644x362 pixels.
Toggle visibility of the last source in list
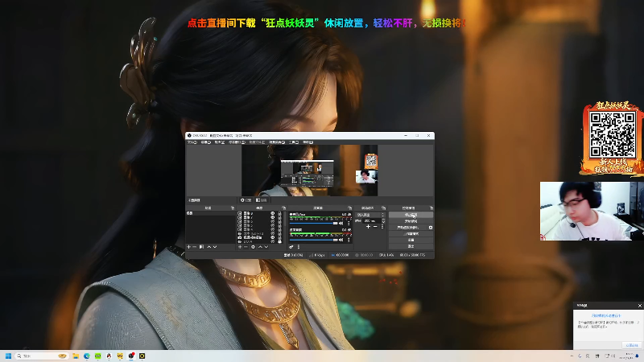click(x=273, y=241)
